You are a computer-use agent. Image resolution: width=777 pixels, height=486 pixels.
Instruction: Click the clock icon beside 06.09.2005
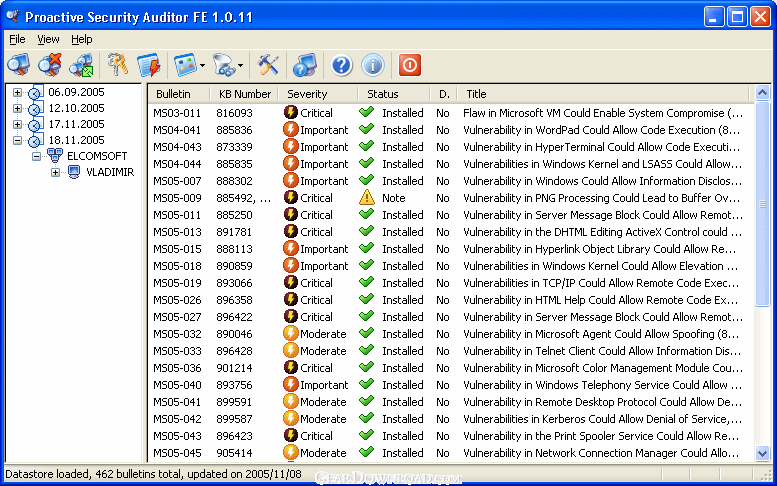[x=34, y=92]
